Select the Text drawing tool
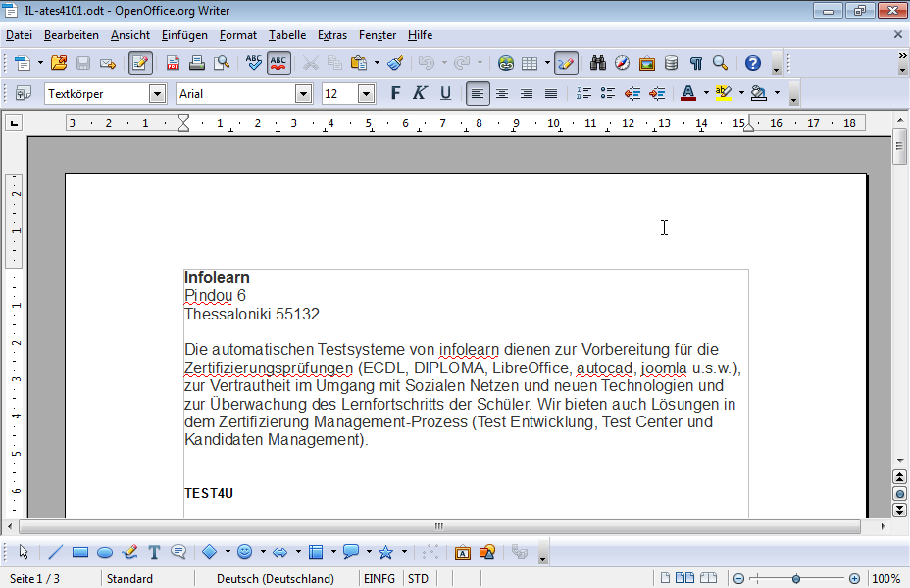This screenshot has height=588, width=910. (154, 552)
